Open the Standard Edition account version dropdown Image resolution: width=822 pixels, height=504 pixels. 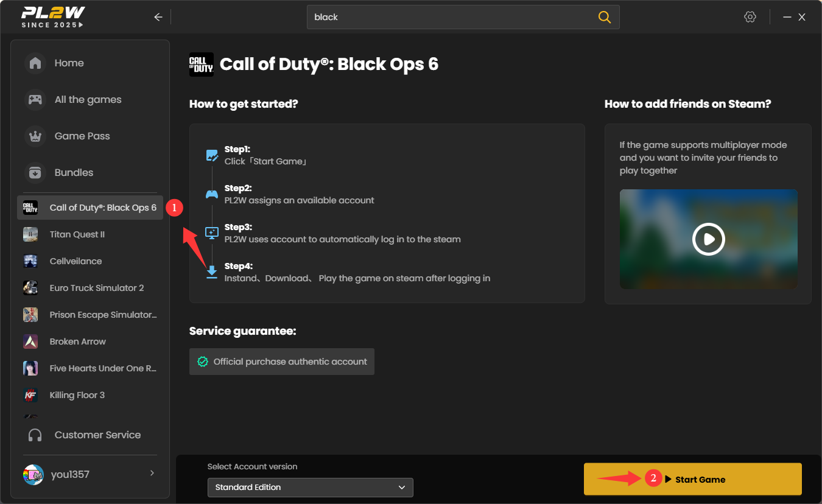(311, 488)
